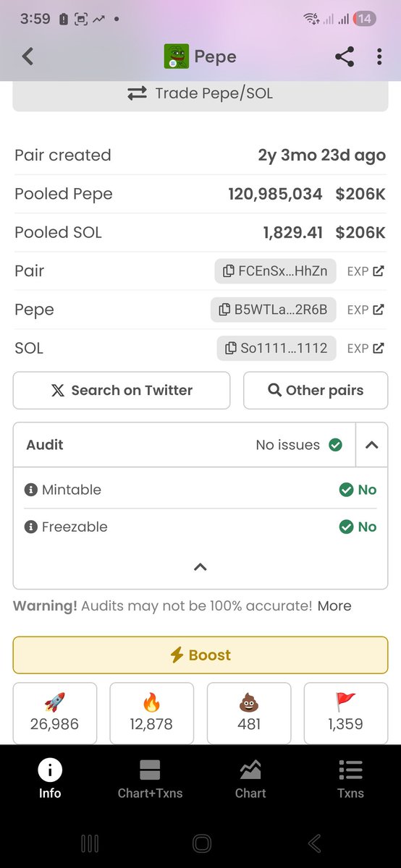Open the share icon in header
The image size is (401, 868).
point(345,56)
